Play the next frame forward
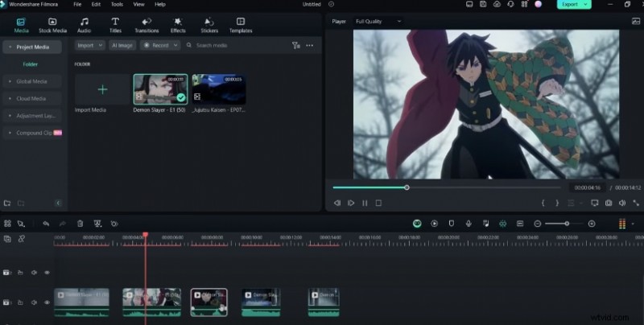The height and width of the screenshot is (325, 644). 351,203
